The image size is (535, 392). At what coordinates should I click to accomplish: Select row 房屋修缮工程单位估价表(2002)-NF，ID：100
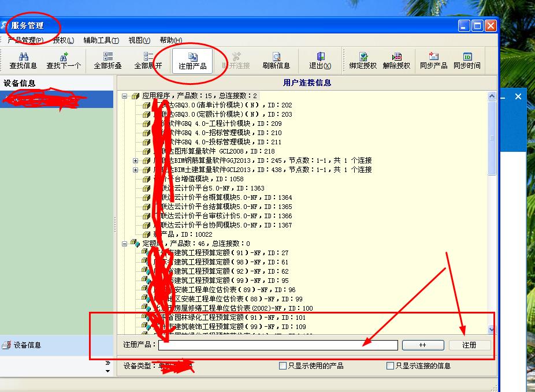coord(233,308)
